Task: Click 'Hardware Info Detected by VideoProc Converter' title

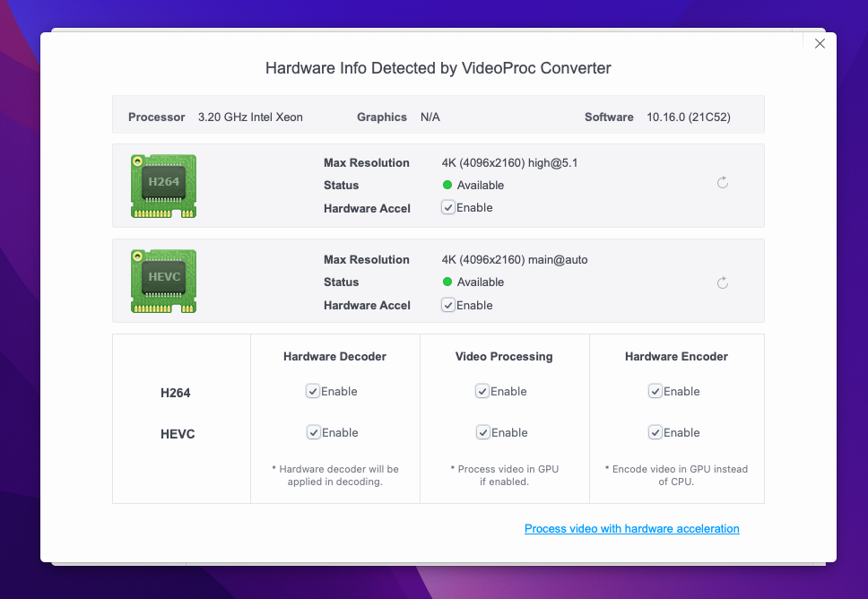Action: 438,68
